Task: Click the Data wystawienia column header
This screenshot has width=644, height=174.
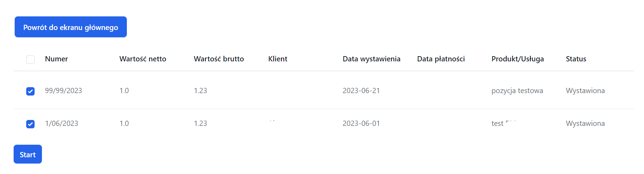Action: 371,59
